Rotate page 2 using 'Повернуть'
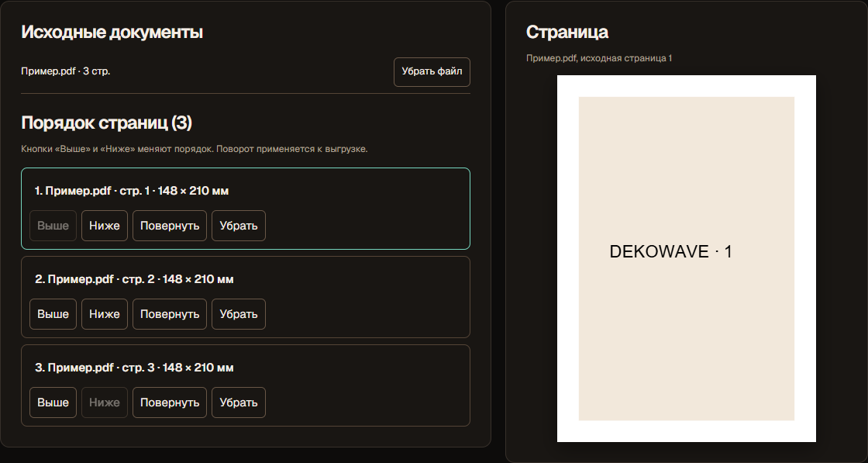 click(170, 314)
